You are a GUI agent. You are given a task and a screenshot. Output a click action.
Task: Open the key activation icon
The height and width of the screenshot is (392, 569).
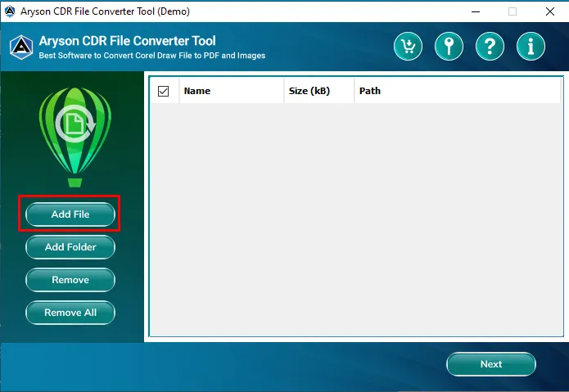click(449, 47)
